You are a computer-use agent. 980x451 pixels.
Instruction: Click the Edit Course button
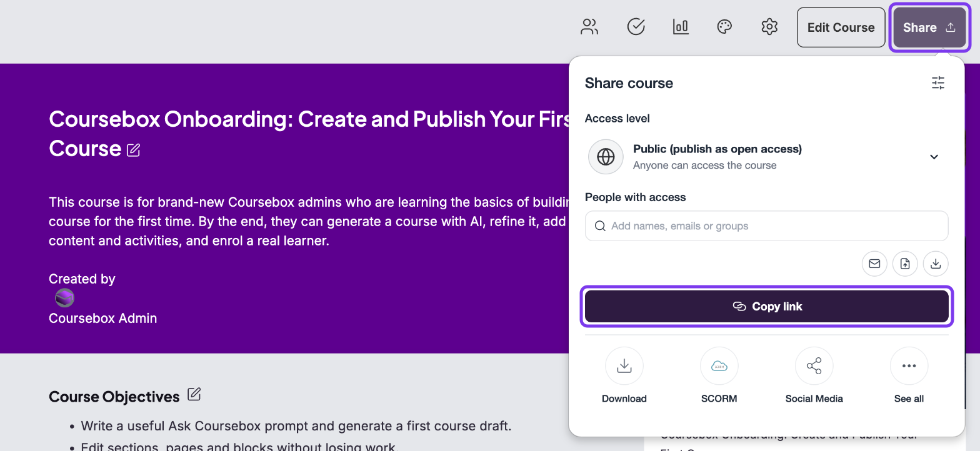[841, 27]
